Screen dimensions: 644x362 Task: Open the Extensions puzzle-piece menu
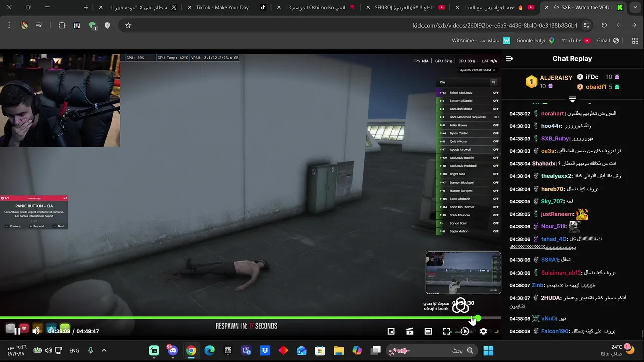[x=62, y=25]
